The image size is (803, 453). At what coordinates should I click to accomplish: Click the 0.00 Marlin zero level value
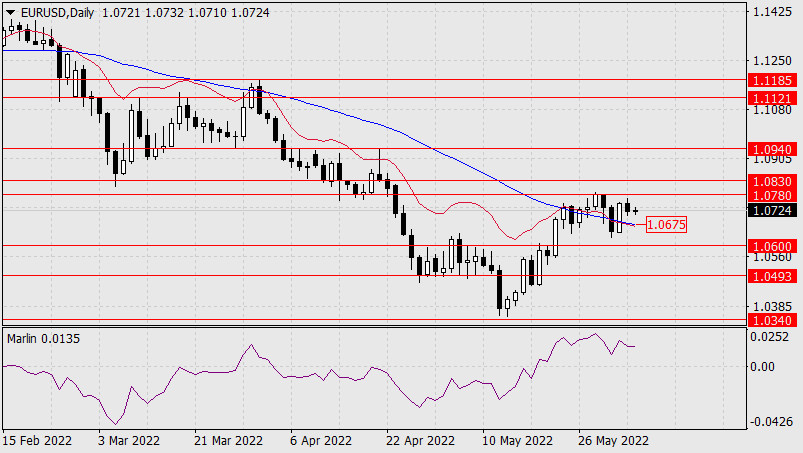point(762,366)
